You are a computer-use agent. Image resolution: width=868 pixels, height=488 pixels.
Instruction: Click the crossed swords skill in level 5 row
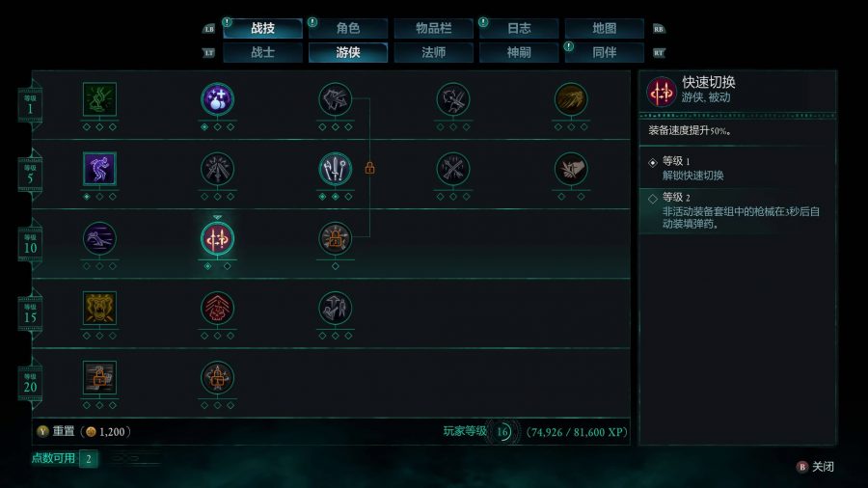pyautogui.click(x=453, y=169)
